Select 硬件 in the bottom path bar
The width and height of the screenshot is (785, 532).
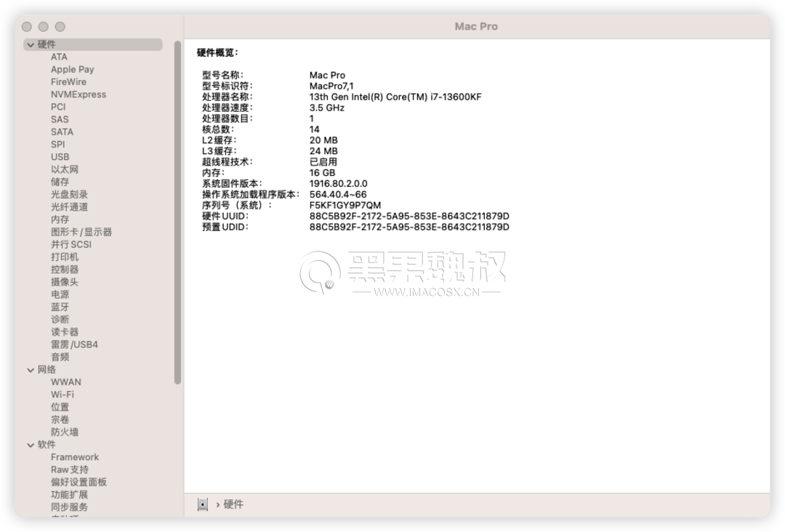click(x=233, y=504)
